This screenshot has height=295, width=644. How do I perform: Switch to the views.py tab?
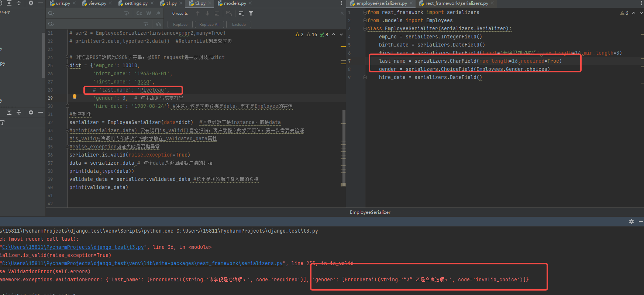pyautogui.click(x=94, y=3)
